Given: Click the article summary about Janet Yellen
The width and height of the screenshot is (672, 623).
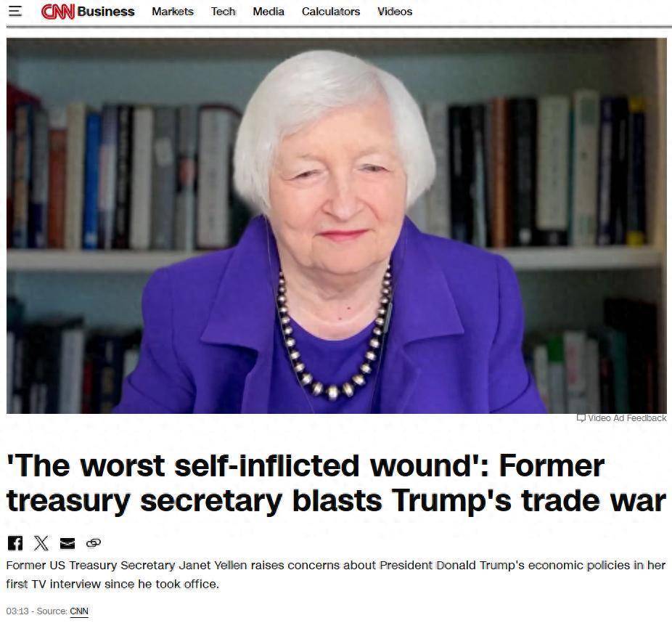Looking at the screenshot, I should (336, 574).
